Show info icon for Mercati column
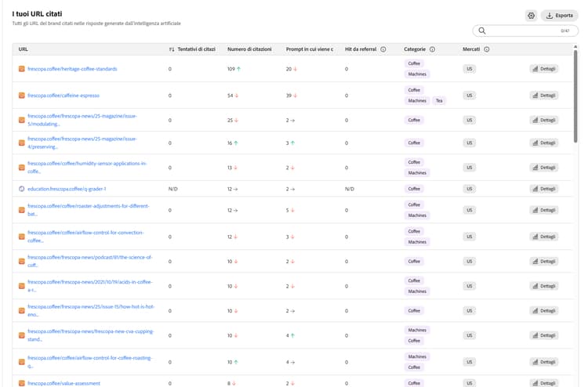Viewport: 588px width, 387px height. pos(486,49)
